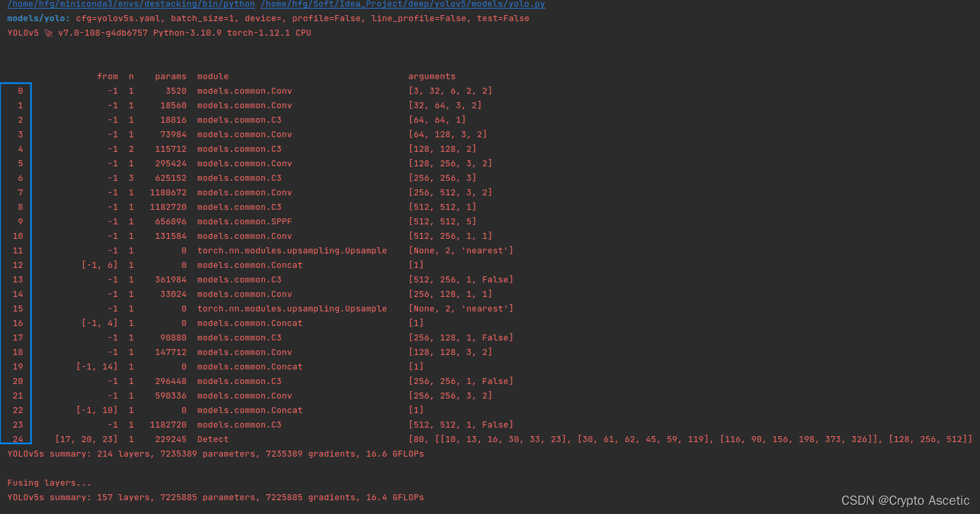Select arguments [512, 256, 1, False]
This screenshot has height=514, width=980.
(x=461, y=280)
